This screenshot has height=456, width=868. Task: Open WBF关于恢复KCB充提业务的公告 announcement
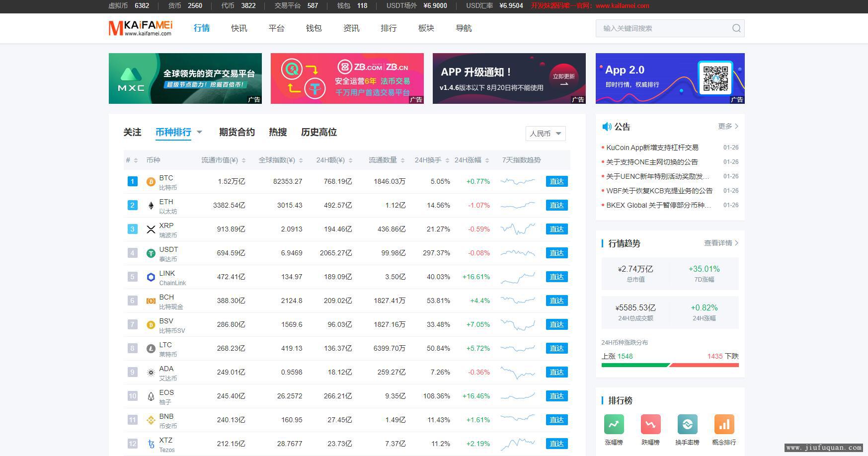(x=659, y=191)
